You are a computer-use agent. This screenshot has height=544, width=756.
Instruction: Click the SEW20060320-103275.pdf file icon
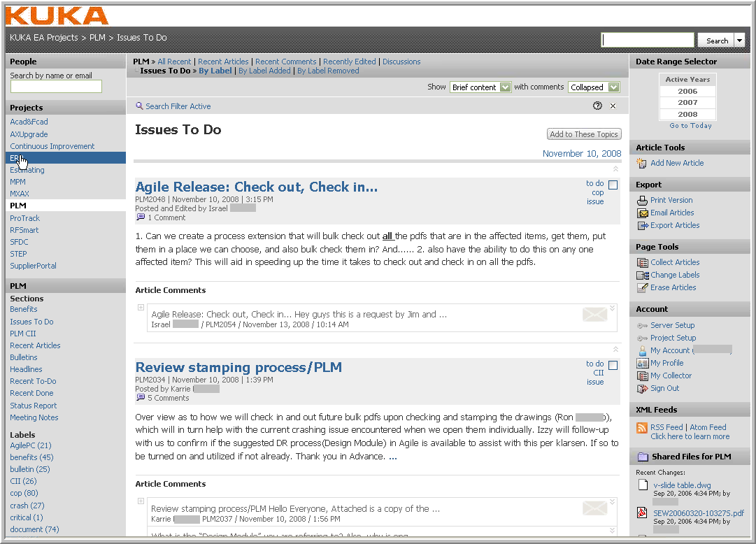(x=642, y=513)
